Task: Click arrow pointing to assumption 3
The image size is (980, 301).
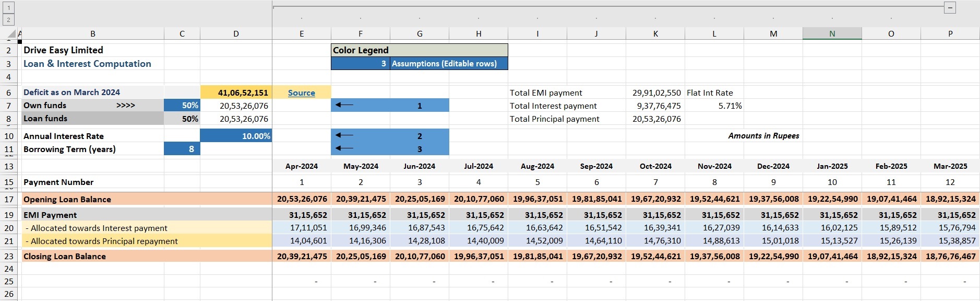Action: click(344, 148)
